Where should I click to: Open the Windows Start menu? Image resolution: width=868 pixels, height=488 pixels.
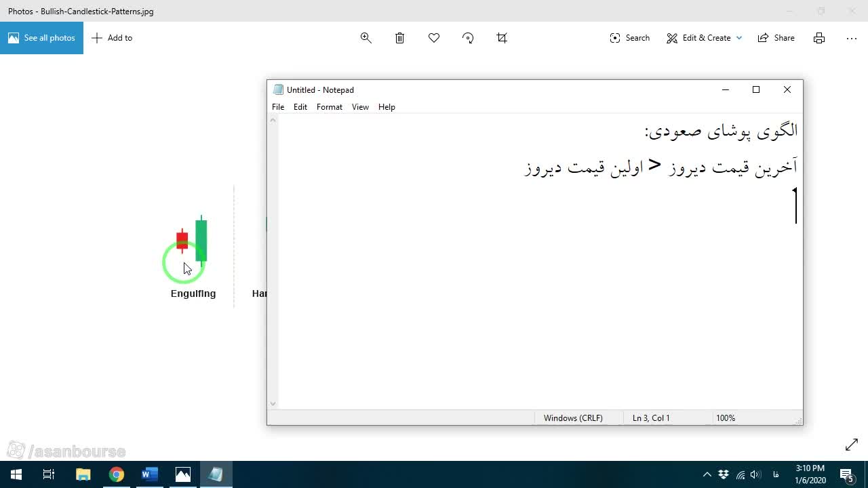16,474
